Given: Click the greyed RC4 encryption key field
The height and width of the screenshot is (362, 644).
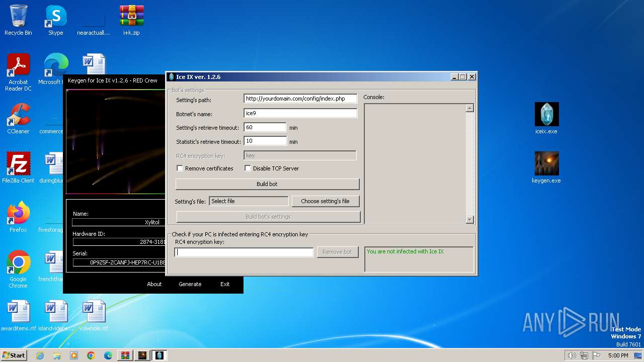Looking at the screenshot, I should tap(300, 156).
